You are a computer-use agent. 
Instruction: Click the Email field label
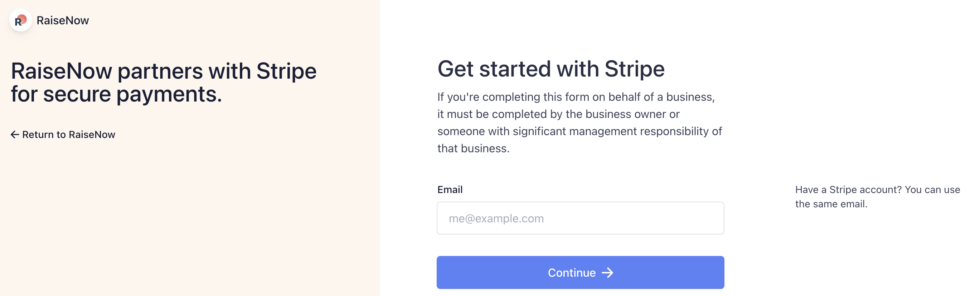450,189
